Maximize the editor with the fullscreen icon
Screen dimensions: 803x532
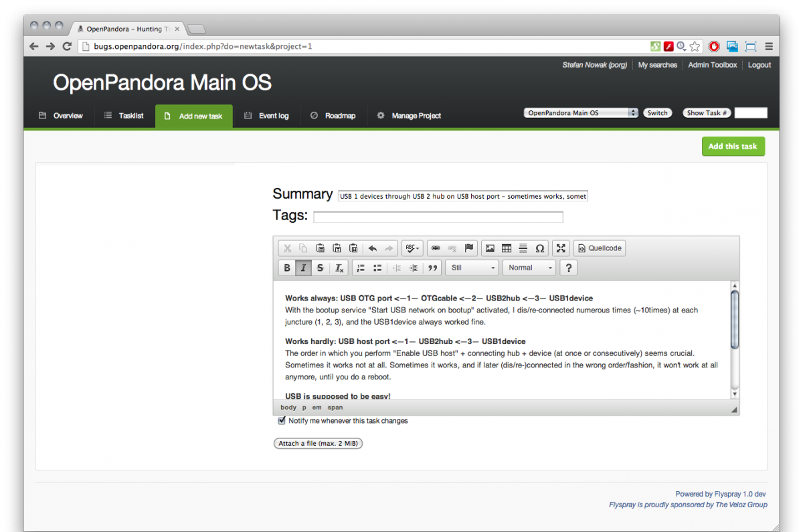pyautogui.click(x=561, y=248)
